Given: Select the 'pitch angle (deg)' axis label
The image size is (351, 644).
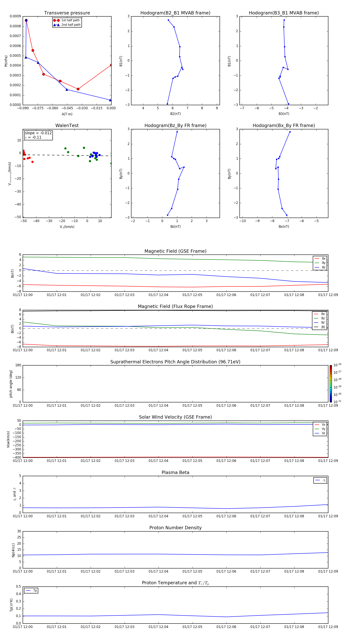Looking at the screenshot, I should coord(11,384).
